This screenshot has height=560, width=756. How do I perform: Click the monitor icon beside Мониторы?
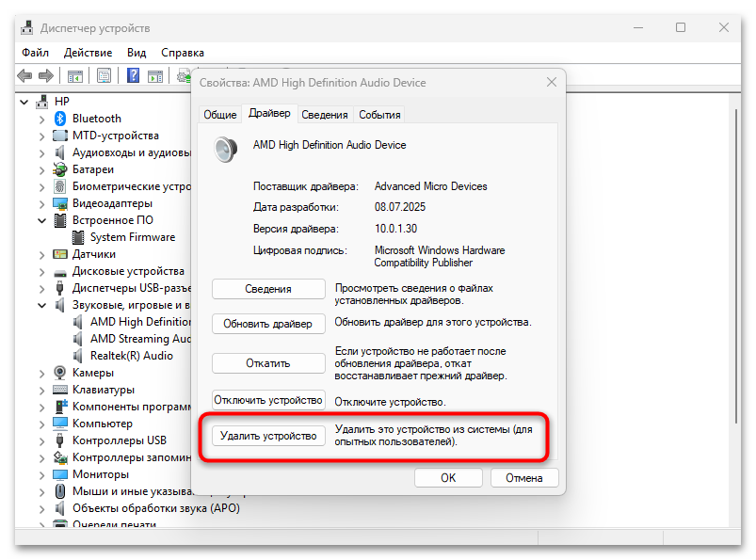click(60, 474)
